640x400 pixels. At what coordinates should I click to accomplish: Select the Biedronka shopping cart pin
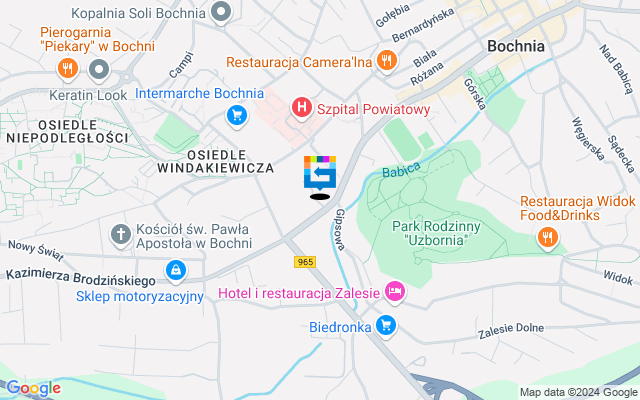[385, 326]
